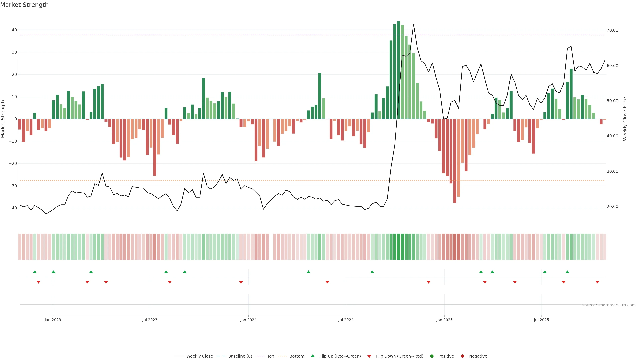Click the Market Strength y-axis title
The height and width of the screenshot is (362, 644).
(x=3, y=119)
